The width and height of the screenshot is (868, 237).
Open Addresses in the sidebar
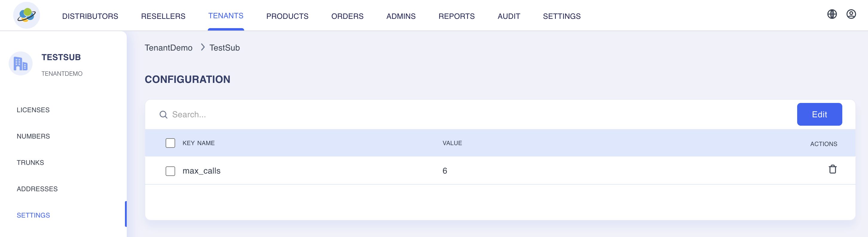(x=37, y=189)
